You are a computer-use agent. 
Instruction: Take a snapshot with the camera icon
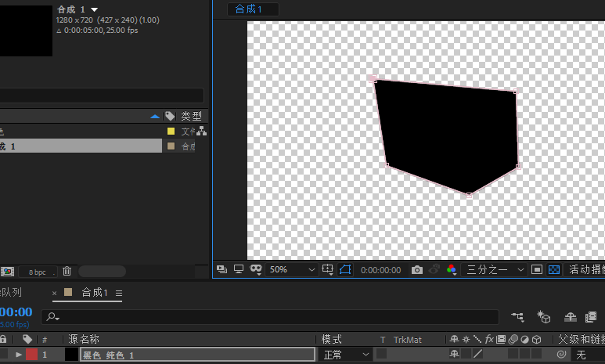click(x=416, y=270)
